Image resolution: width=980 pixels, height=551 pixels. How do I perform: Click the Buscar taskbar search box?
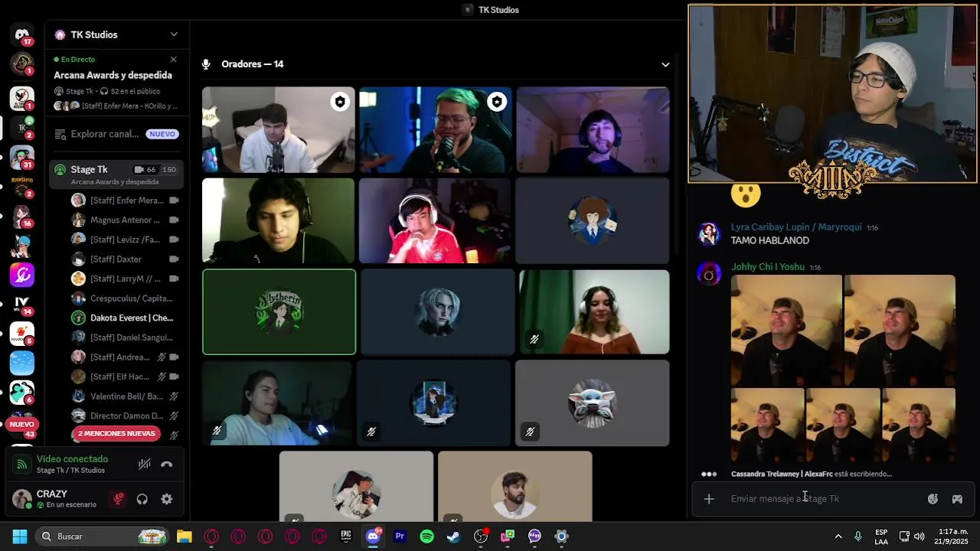pyautogui.click(x=103, y=536)
